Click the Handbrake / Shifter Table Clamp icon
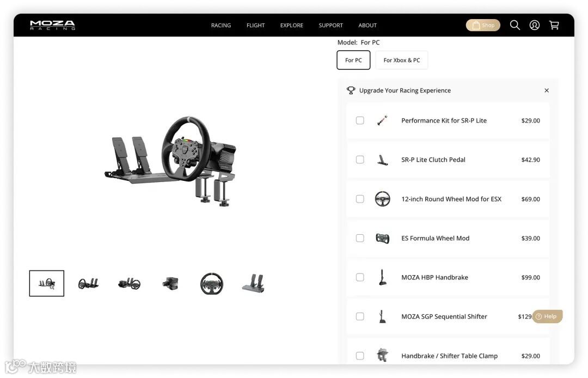 [x=382, y=355]
